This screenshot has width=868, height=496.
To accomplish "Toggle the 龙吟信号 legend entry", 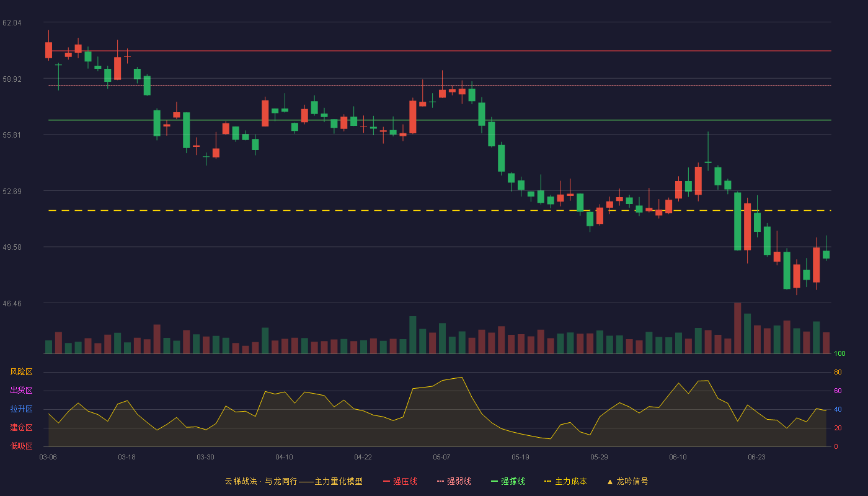I will [627, 481].
